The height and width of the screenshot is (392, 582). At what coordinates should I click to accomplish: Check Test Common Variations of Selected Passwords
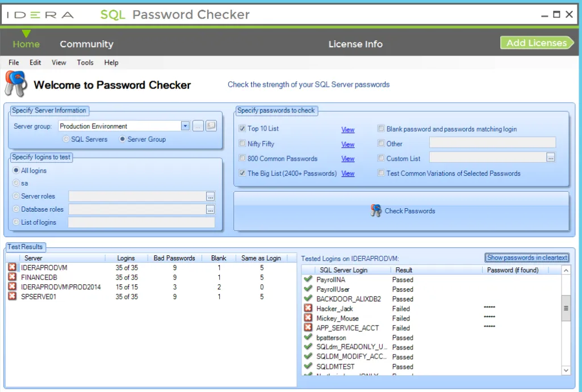point(382,173)
